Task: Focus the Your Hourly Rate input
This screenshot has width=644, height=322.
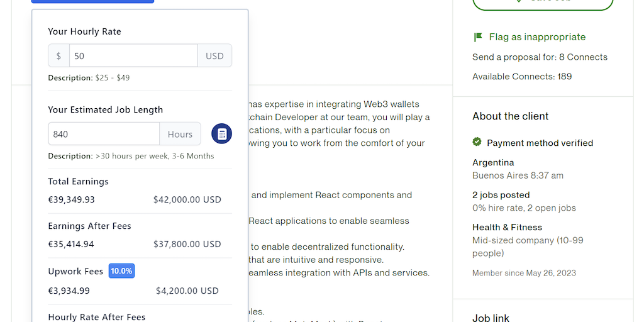Action: 133,56
